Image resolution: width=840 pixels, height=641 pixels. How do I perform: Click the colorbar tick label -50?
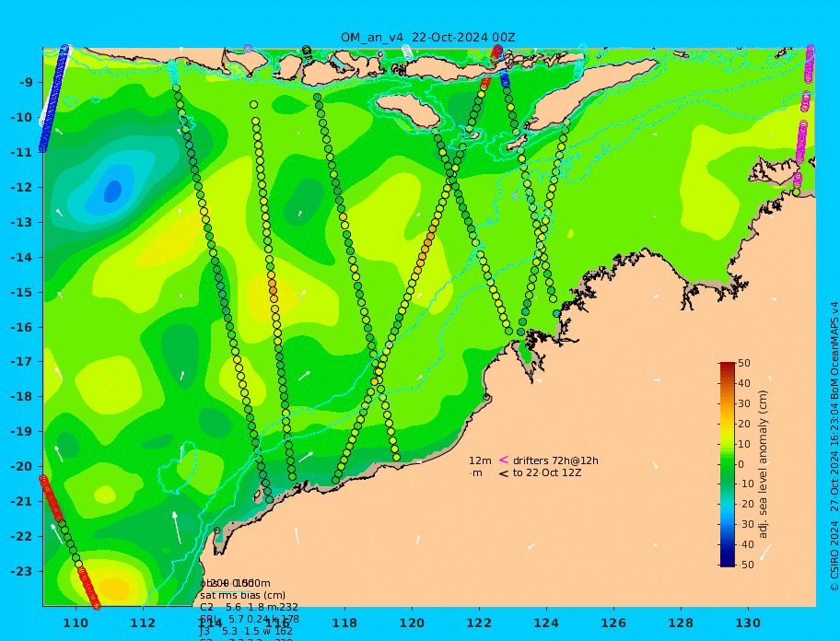(746, 565)
